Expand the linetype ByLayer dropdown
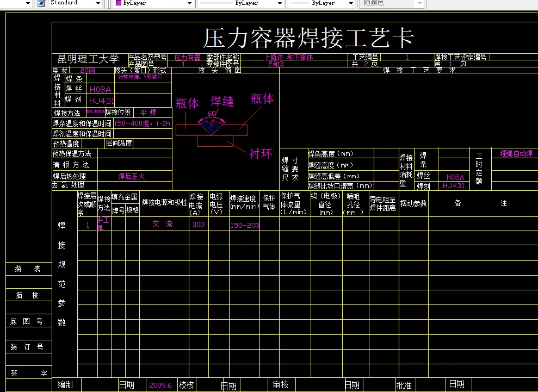The image size is (538, 392). (x=279, y=4)
